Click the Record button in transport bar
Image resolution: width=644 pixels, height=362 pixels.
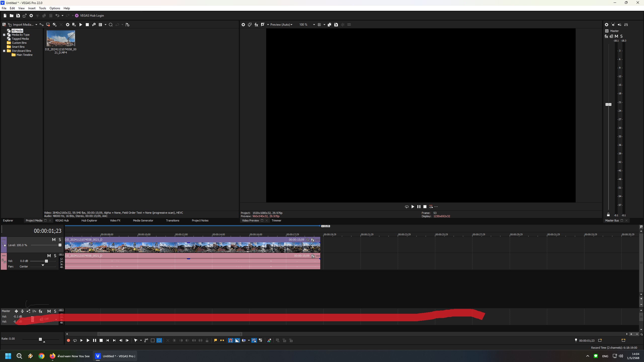[x=68, y=340]
